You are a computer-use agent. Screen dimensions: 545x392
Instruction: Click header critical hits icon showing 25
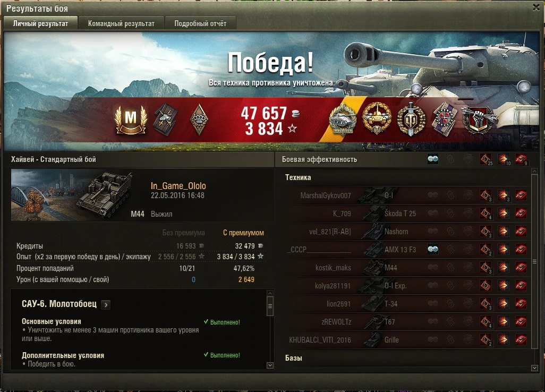pos(486,159)
